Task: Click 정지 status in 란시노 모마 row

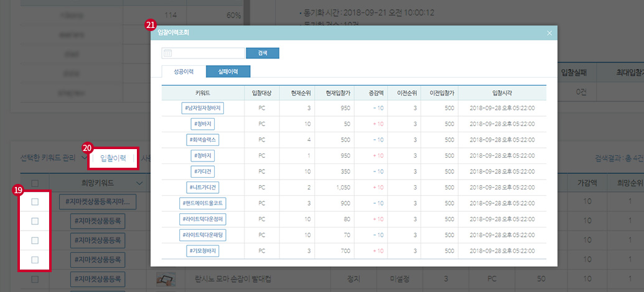Action: point(353,280)
